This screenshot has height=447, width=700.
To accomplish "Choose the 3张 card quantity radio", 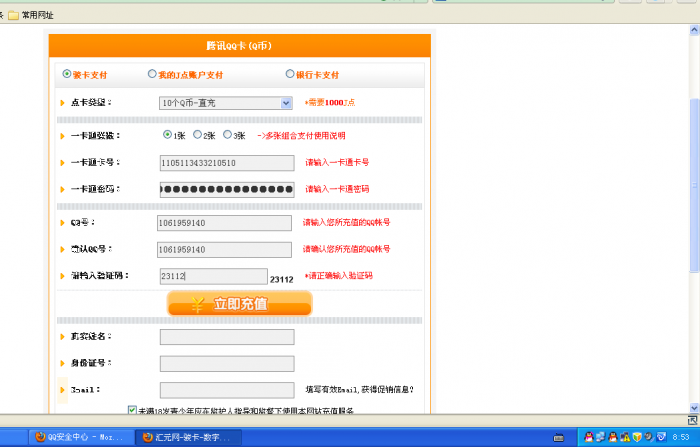I will [227, 134].
